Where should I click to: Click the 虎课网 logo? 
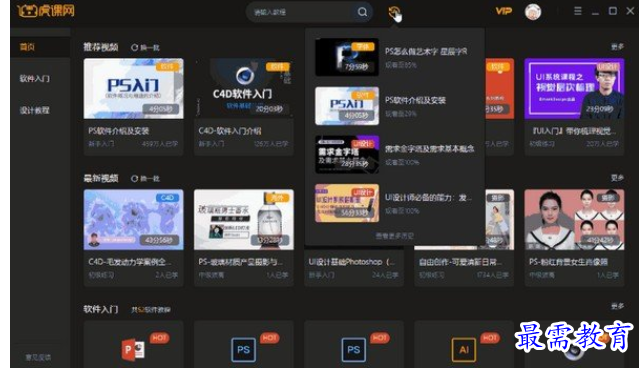tap(46, 11)
